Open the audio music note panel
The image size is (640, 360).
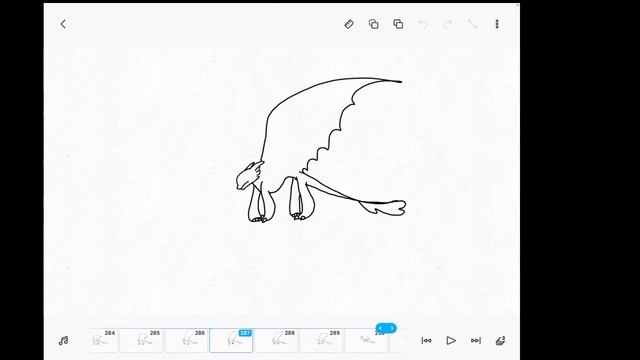point(63,340)
